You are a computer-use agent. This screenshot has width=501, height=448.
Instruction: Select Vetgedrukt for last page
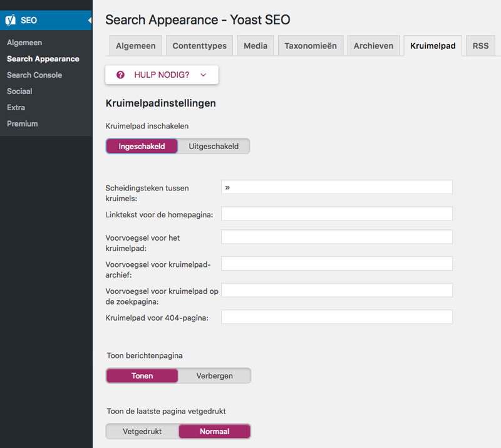tap(142, 431)
